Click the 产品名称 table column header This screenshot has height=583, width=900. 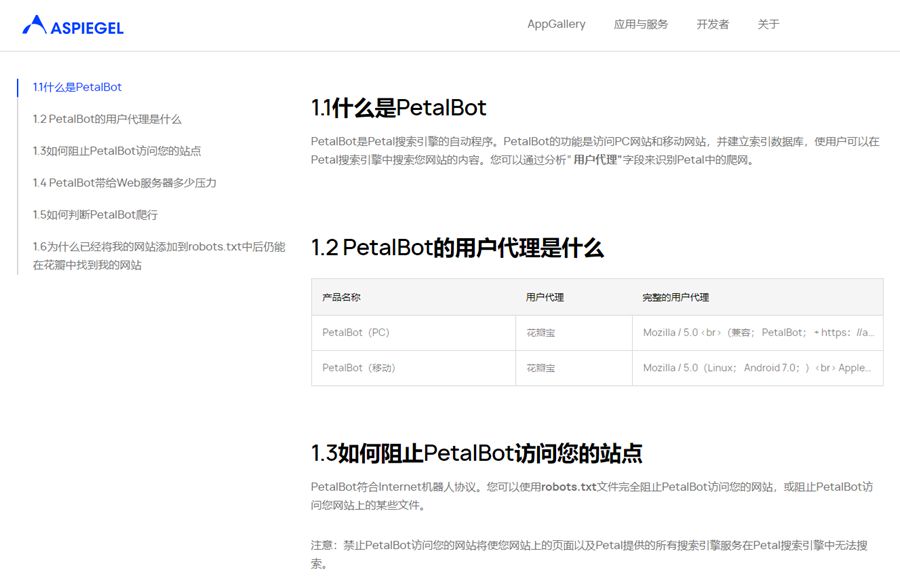[x=341, y=297]
